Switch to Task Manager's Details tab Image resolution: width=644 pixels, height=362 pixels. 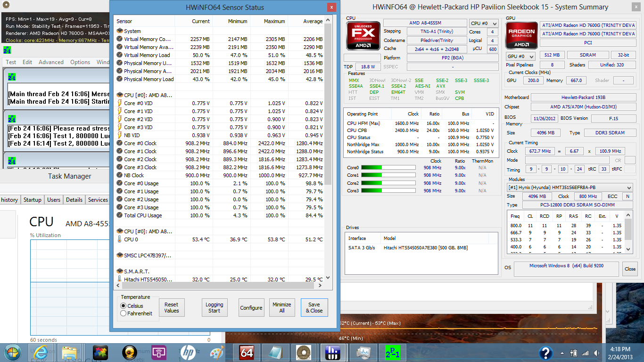[74, 200]
